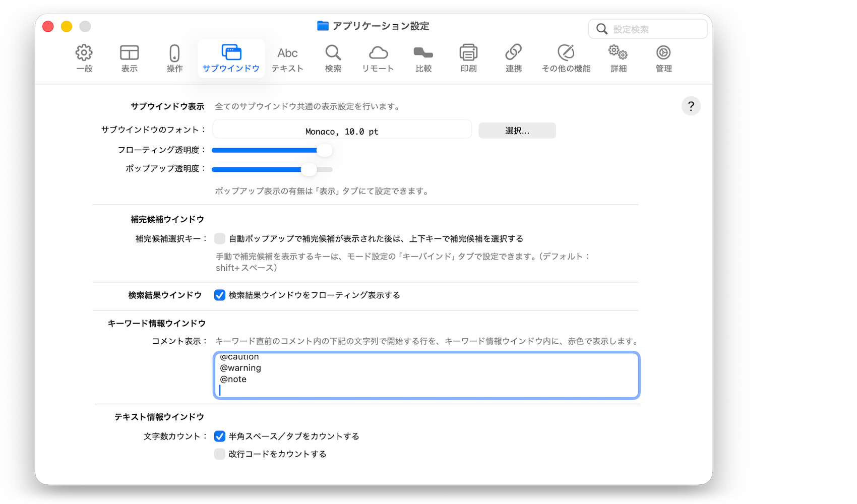Click the 選択... font chooser button
Viewport: 857px width, 504px height.
point(517,131)
